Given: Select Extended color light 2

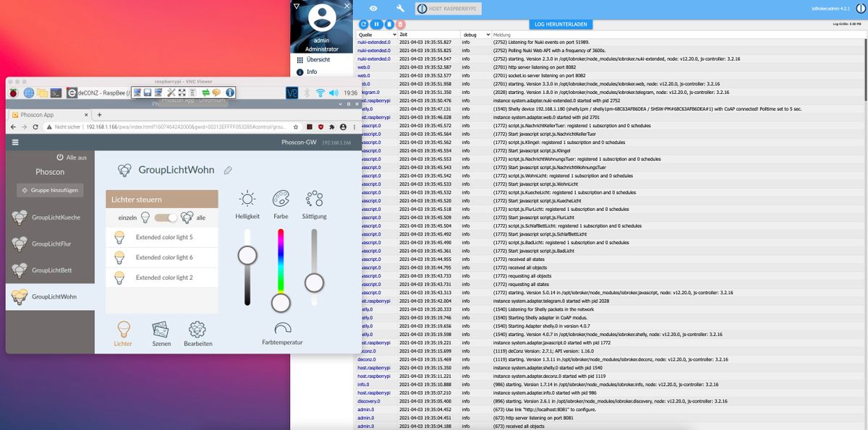Looking at the screenshot, I should pyautogui.click(x=162, y=278).
